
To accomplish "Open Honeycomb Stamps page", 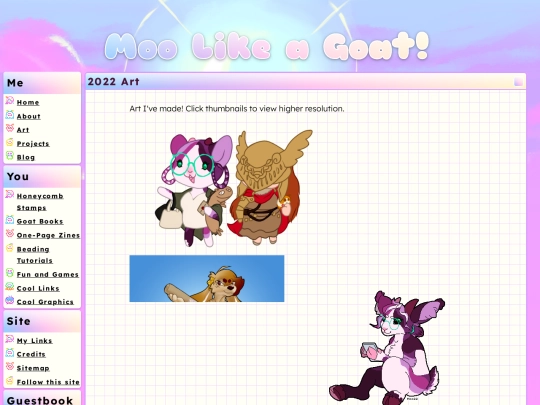I will click(40, 202).
